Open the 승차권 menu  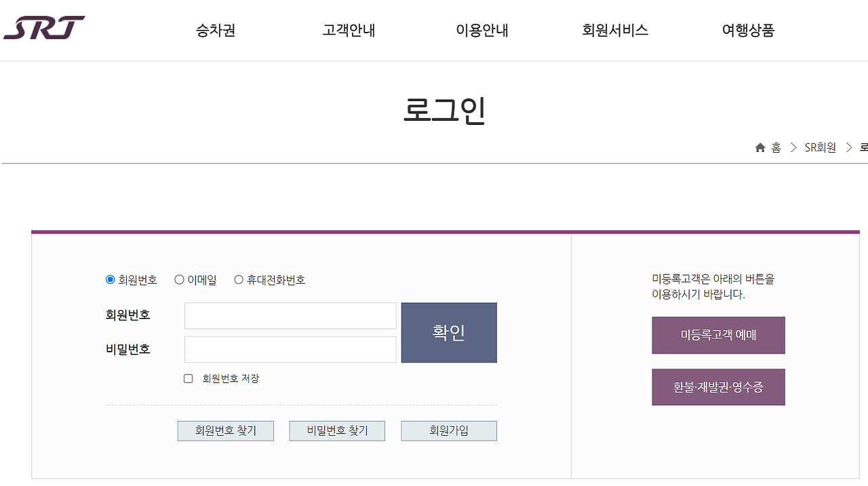[x=214, y=31]
